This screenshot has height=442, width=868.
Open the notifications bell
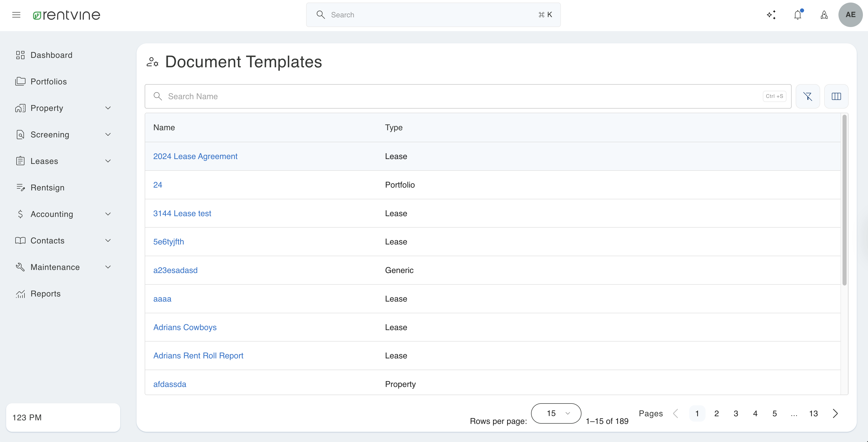(x=797, y=15)
